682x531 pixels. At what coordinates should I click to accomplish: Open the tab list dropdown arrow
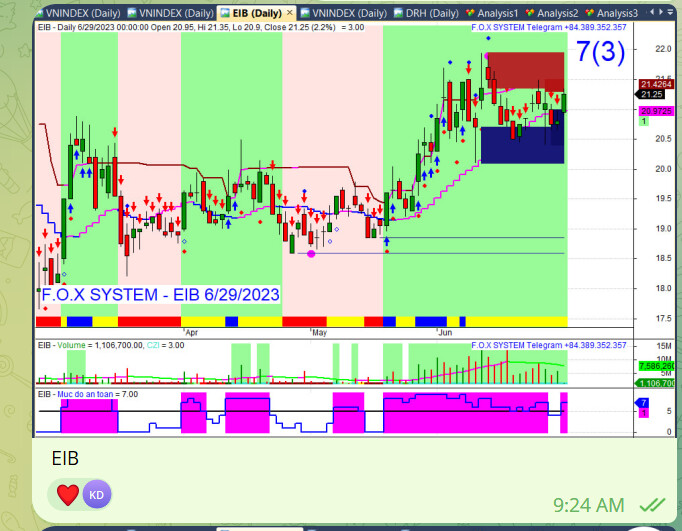pos(670,12)
